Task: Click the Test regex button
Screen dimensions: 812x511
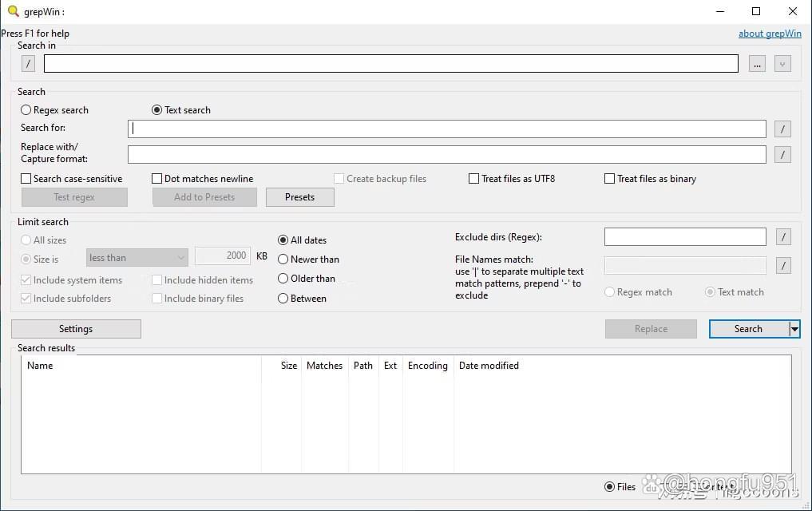Action: (x=74, y=197)
